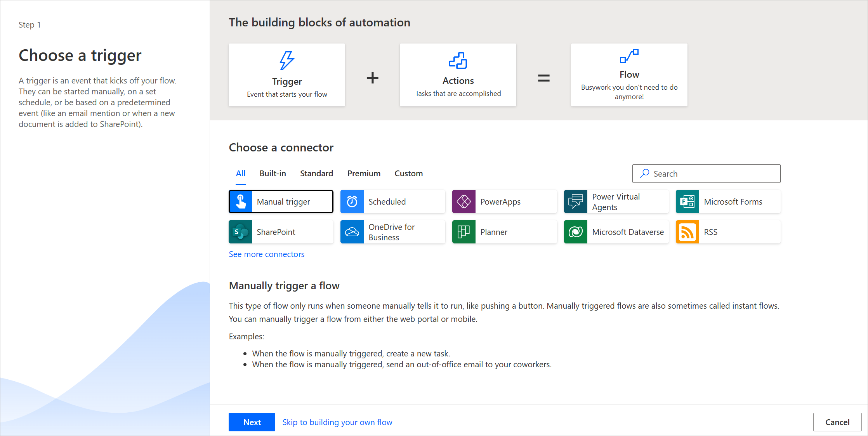Skip to building your own flow
This screenshot has width=868, height=436.
click(338, 421)
